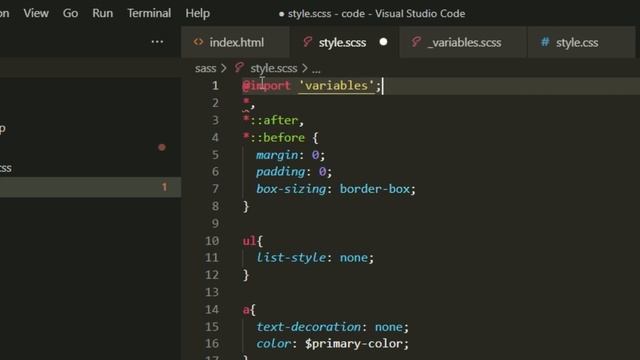
Task: Switch to the index.html tab
Action: (235, 42)
